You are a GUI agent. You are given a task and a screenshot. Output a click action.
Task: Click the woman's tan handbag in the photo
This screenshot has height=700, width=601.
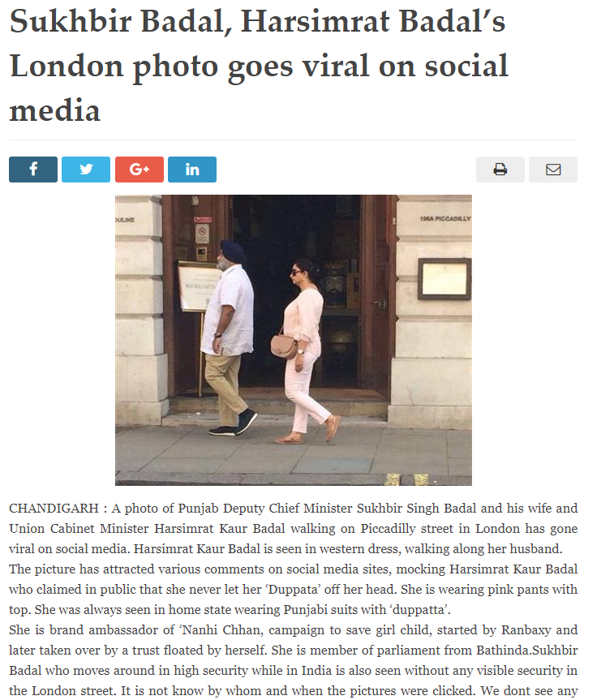point(284,346)
